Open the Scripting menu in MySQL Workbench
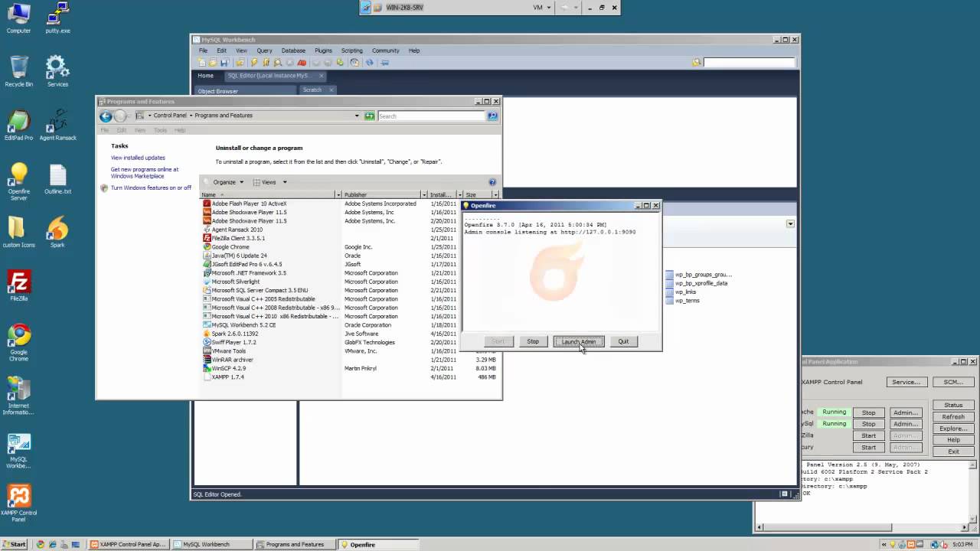980x551 pixels. [x=352, y=51]
